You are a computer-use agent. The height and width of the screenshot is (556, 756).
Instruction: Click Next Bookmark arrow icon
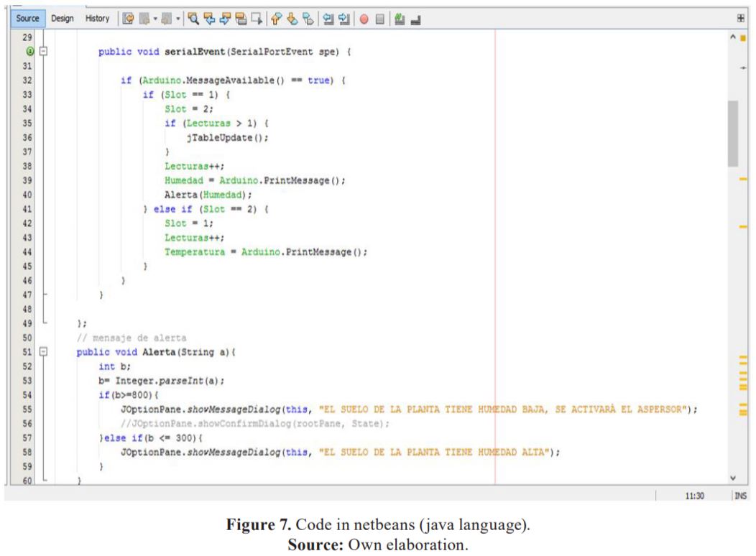tap(292, 19)
